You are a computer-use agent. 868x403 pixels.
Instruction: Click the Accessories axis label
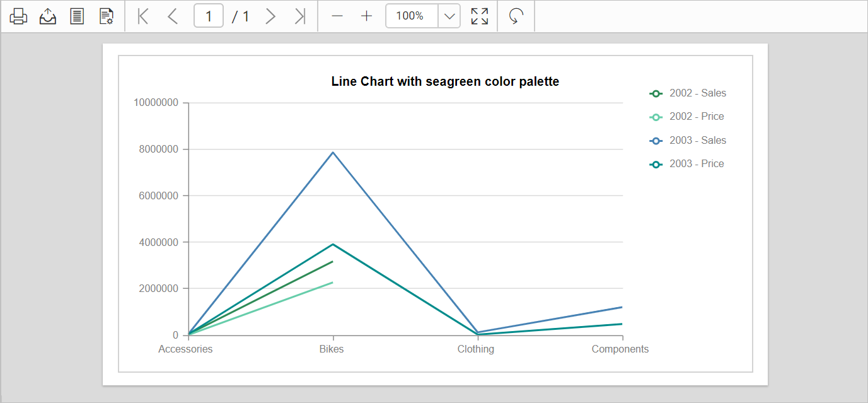point(185,349)
